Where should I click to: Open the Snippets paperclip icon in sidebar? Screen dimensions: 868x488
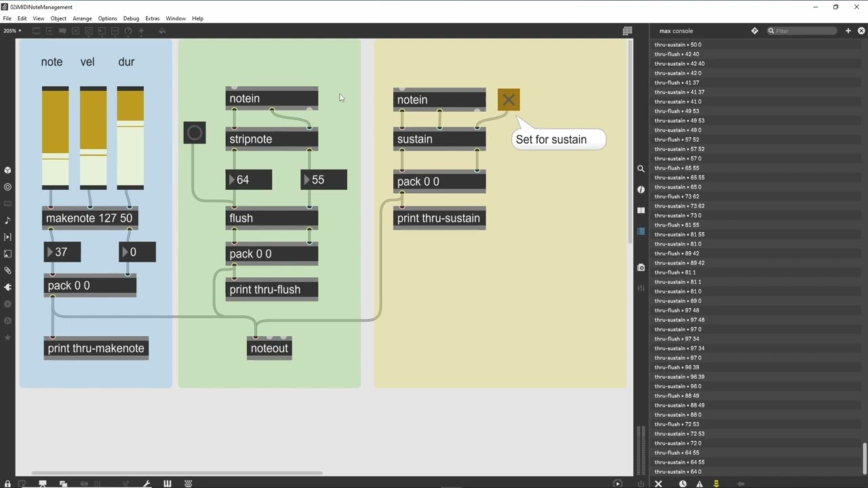8,270
